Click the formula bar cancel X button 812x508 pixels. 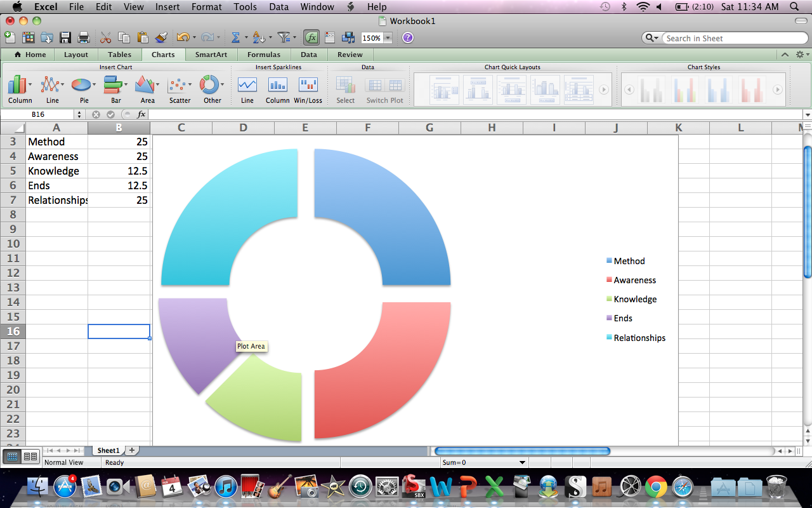pos(96,114)
